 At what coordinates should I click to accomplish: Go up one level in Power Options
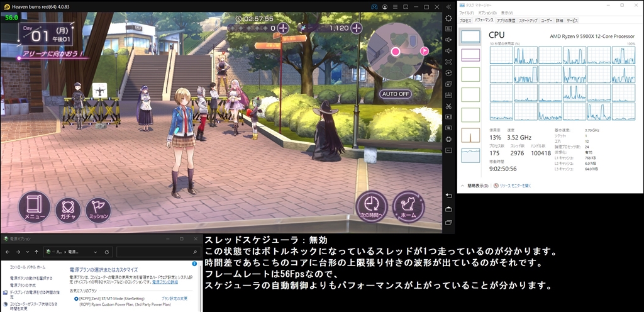[x=36, y=252]
